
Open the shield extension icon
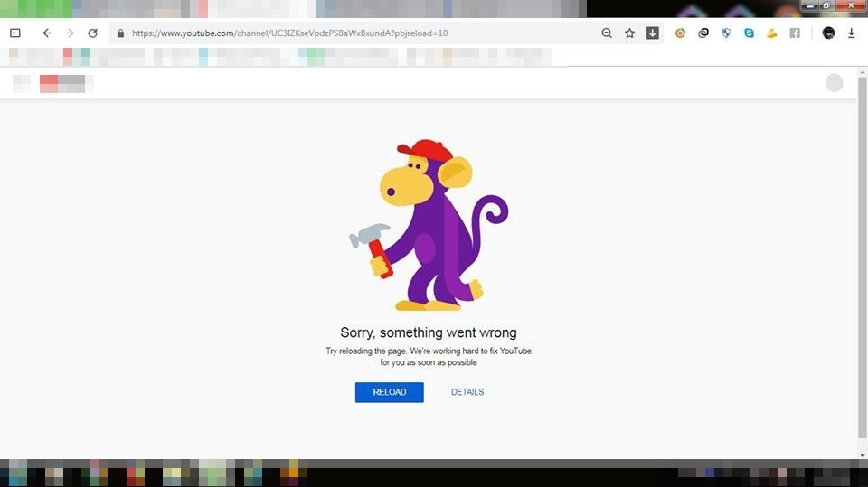[x=726, y=33]
